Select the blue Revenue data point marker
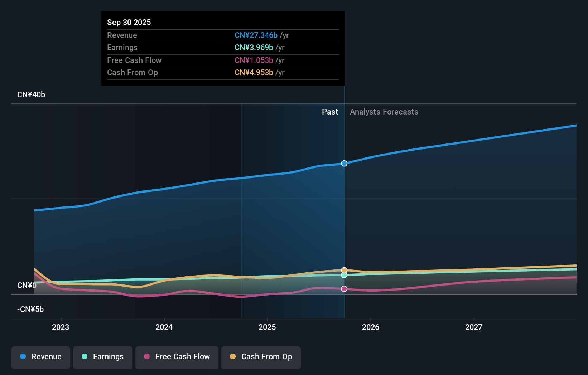 coord(344,163)
